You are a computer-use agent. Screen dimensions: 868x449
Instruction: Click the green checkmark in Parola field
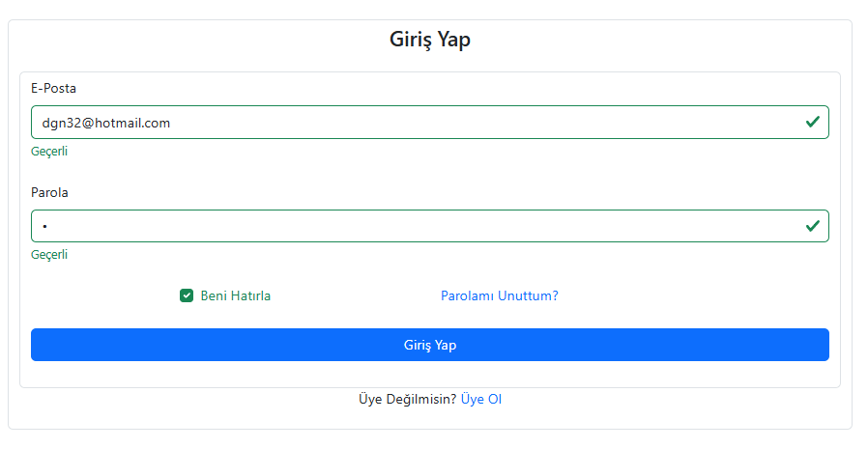click(813, 226)
